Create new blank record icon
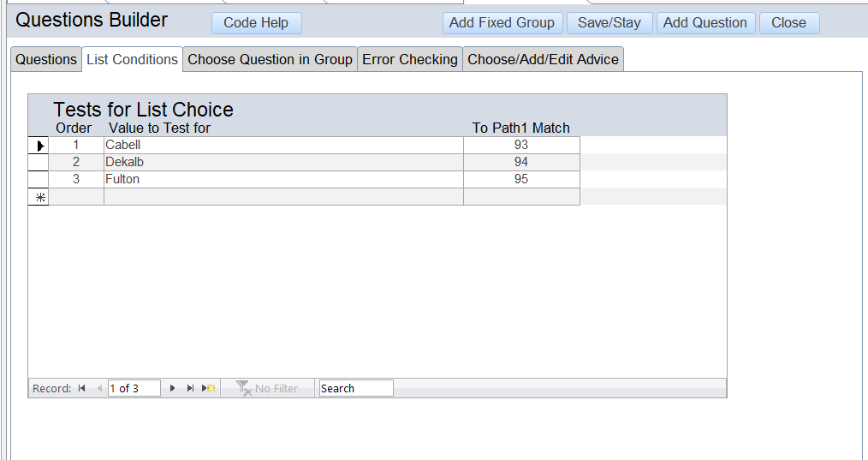Screen dimensions: 868x460 209,389
